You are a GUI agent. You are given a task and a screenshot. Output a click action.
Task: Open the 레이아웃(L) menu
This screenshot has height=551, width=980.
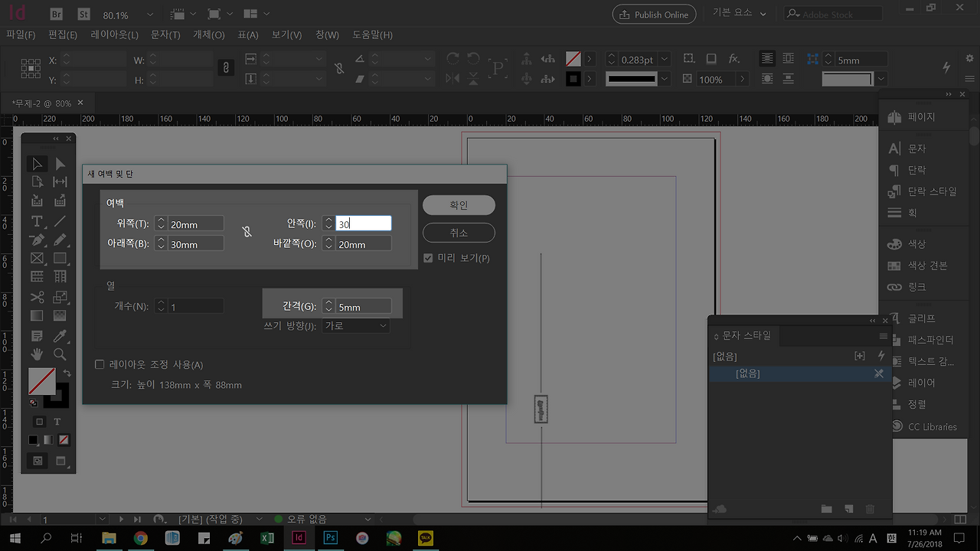click(x=114, y=35)
